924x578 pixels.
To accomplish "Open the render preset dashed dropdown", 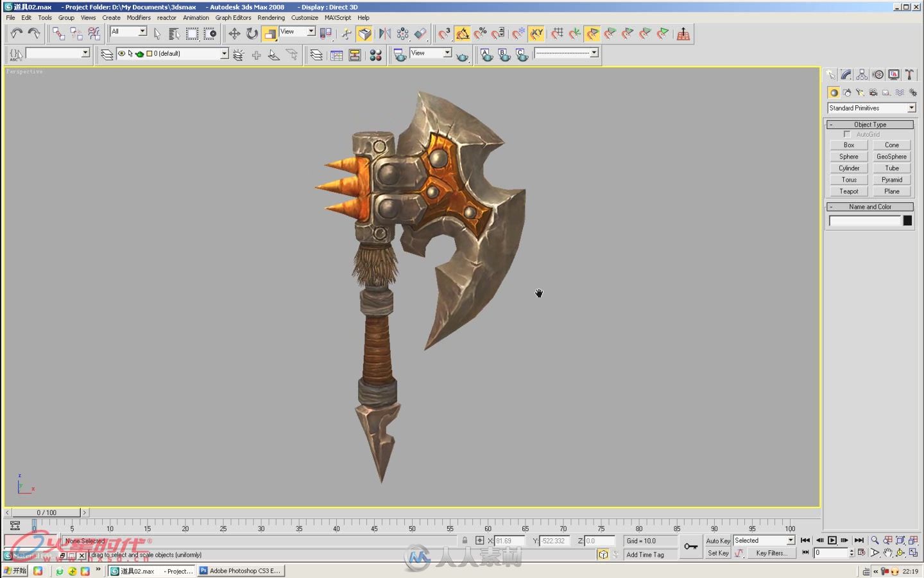I will 567,53.
